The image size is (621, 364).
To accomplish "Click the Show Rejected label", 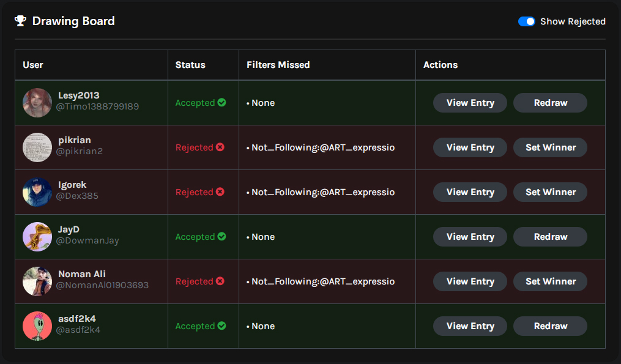I will click(x=573, y=21).
